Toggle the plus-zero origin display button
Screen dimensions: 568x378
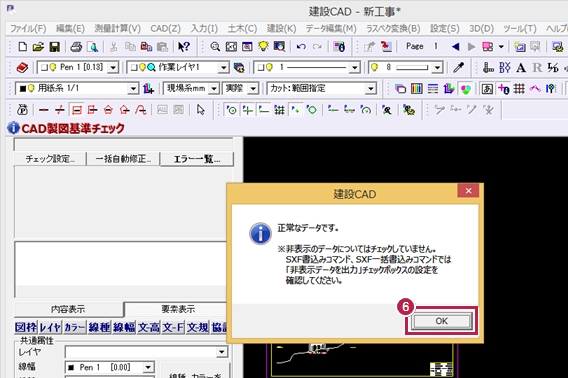(504, 88)
